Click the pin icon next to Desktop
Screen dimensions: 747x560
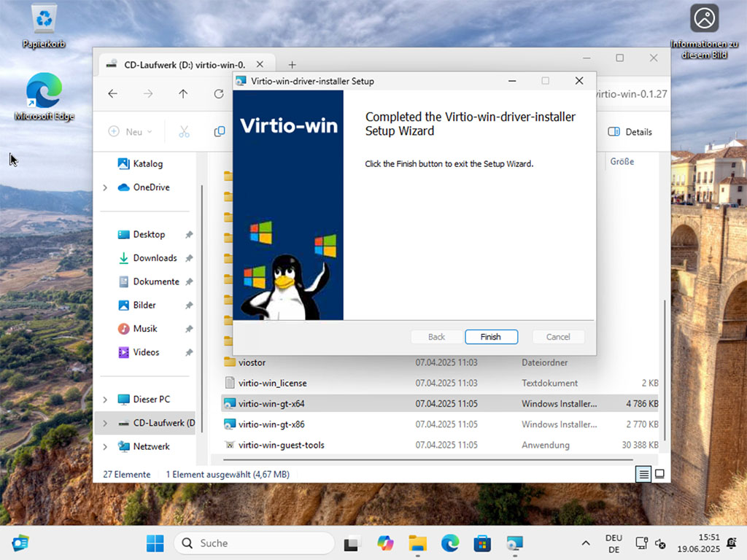[189, 235]
